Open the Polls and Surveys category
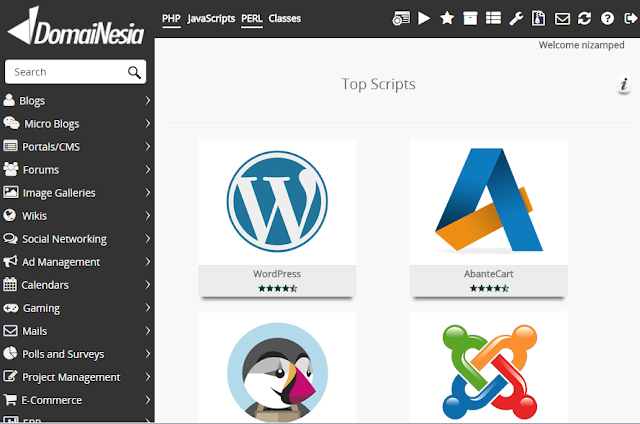This screenshot has height=424, width=640. pyautogui.click(x=63, y=354)
